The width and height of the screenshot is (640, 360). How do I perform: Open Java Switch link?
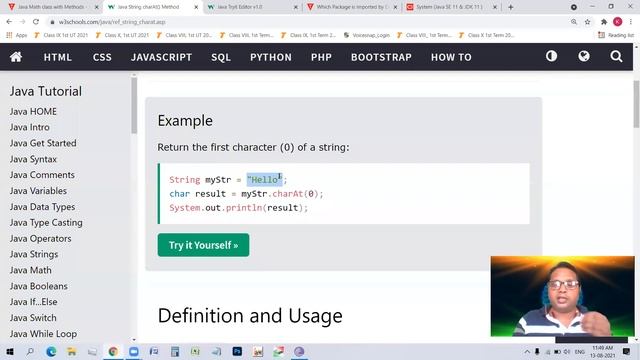point(33,318)
